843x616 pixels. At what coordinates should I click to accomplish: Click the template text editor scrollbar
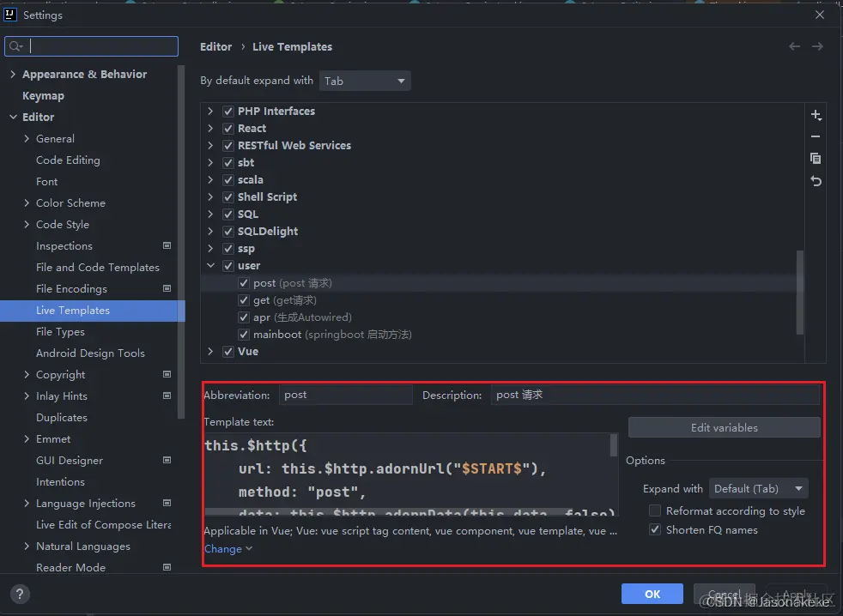coord(614,445)
